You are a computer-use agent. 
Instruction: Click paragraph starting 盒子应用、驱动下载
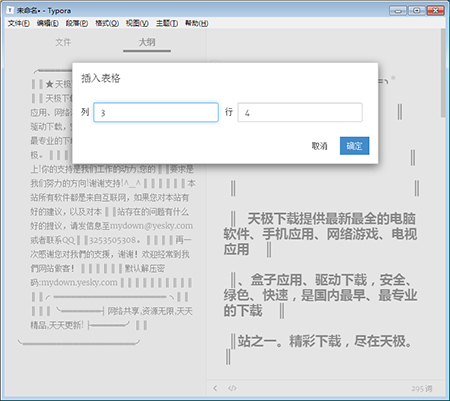pyautogui.click(x=320, y=295)
